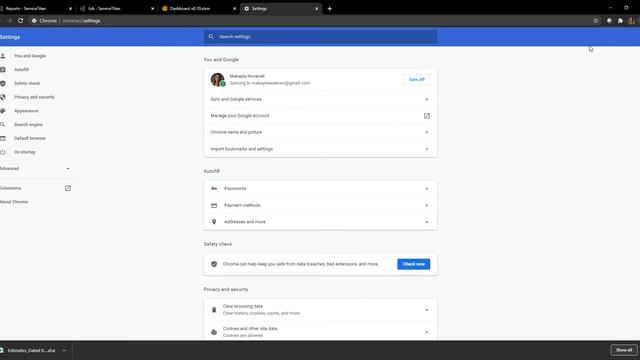Click the On startup power icon
This screenshot has width=640, height=360.
pos(3,152)
